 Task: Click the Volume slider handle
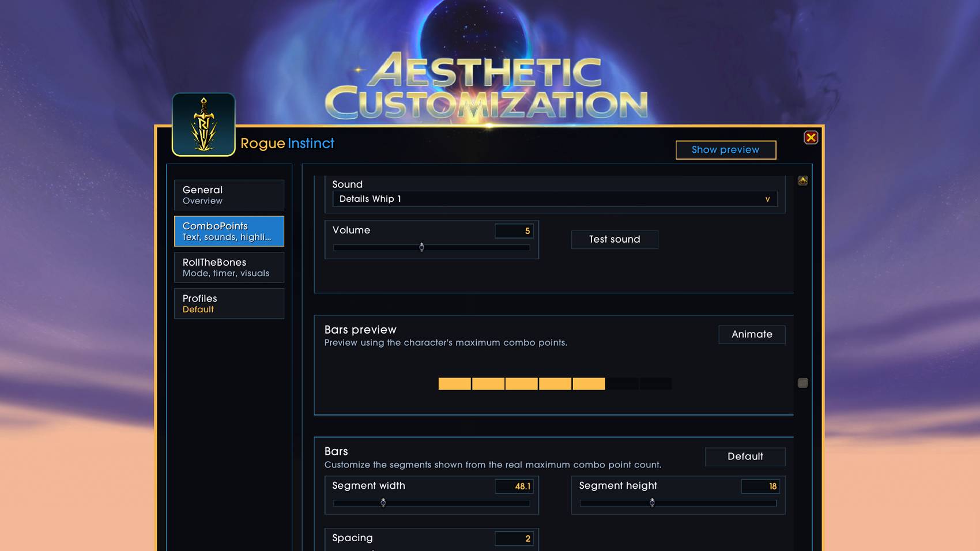coord(422,247)
